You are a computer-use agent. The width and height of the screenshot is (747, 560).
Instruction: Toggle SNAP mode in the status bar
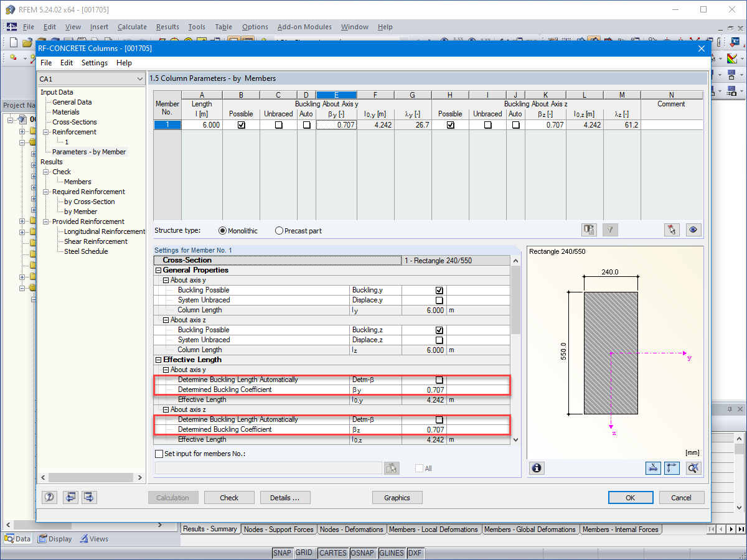(x=283, y=553)
